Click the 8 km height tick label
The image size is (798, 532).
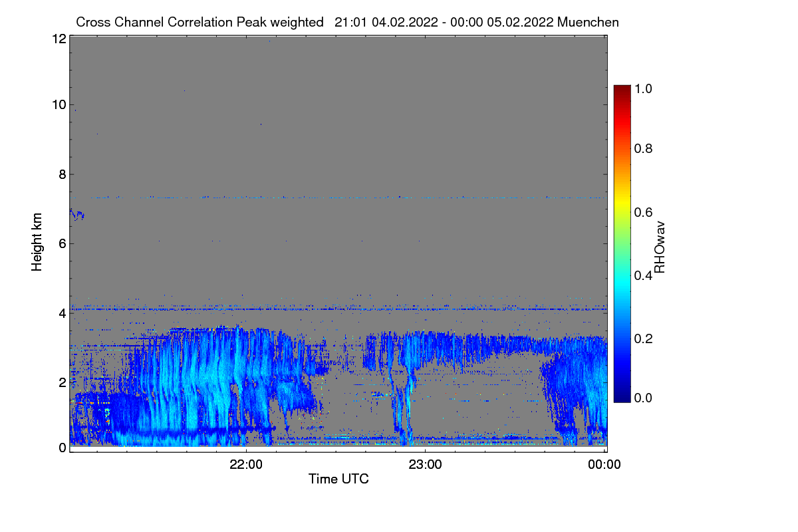62,174
